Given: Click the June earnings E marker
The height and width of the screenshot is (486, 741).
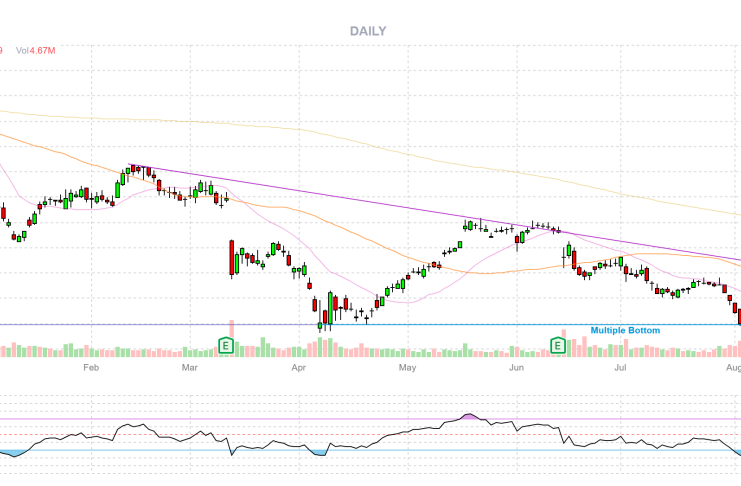Looking at the screenshot, I should pos(559,346).
